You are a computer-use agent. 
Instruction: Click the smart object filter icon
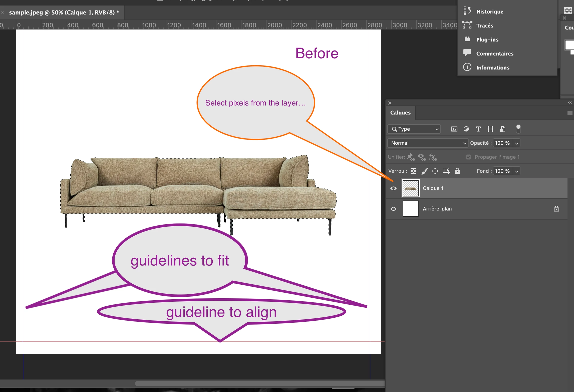(503, 129)
